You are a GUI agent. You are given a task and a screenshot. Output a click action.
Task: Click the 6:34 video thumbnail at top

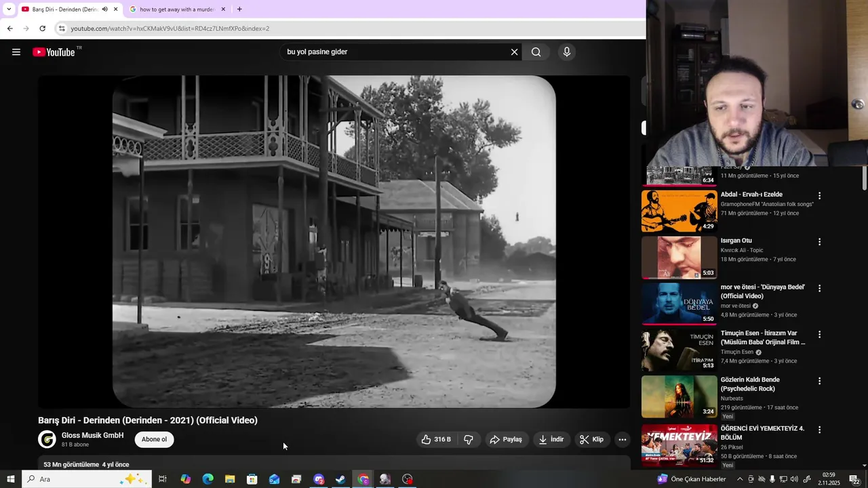[679, 176]
